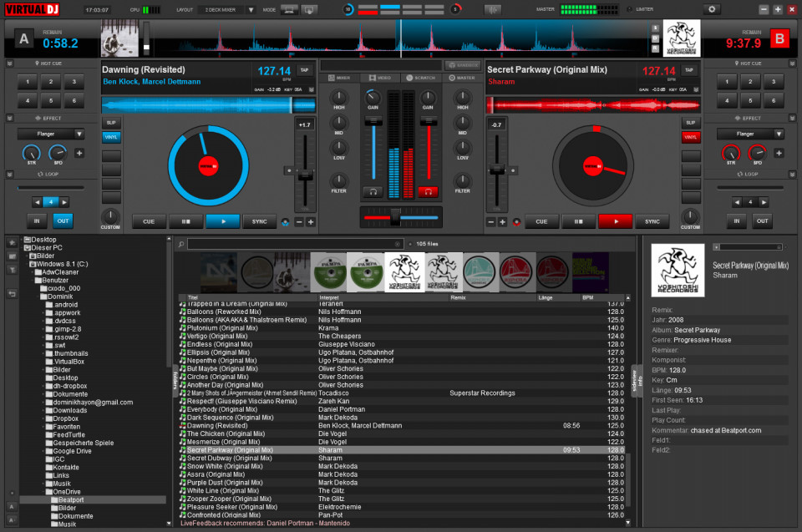Screen dimensions: 802x532
Task: Toggle loop OUT on deck A
Action: (x=63, y=221)
